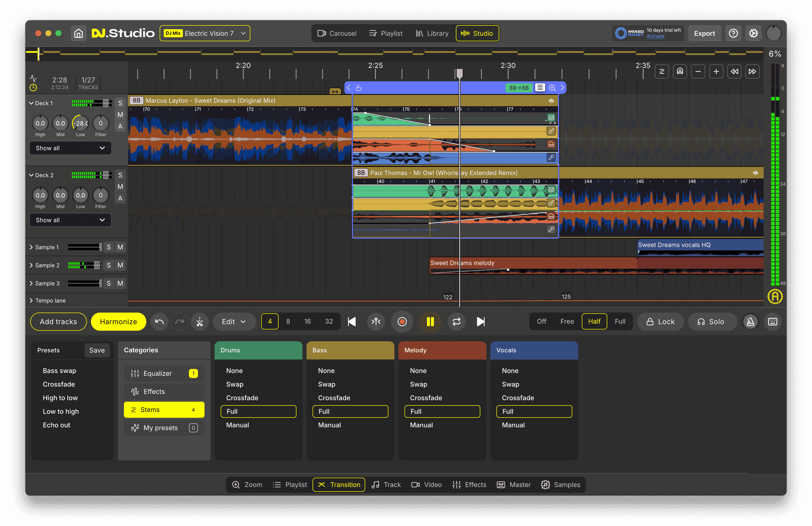This screenshot has height=526, width=812.
Task: Redo the last action
Action: click(x=180, y=321)
